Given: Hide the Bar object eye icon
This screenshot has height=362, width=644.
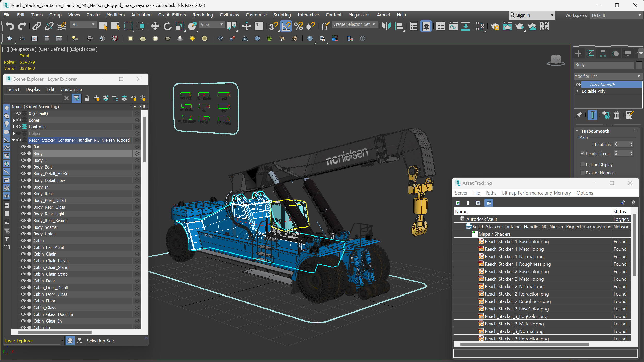Looking at the screenshot, I should point(23,147).
